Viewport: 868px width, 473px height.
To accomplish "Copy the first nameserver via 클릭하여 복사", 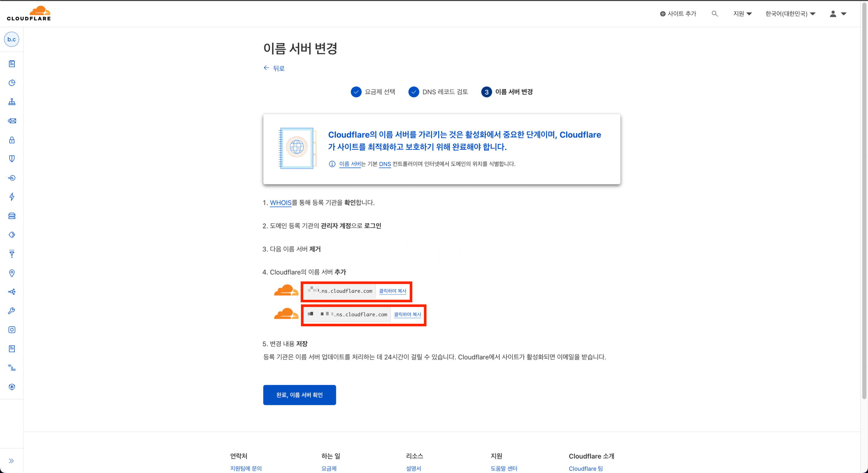I will click(x=393, y=291).
